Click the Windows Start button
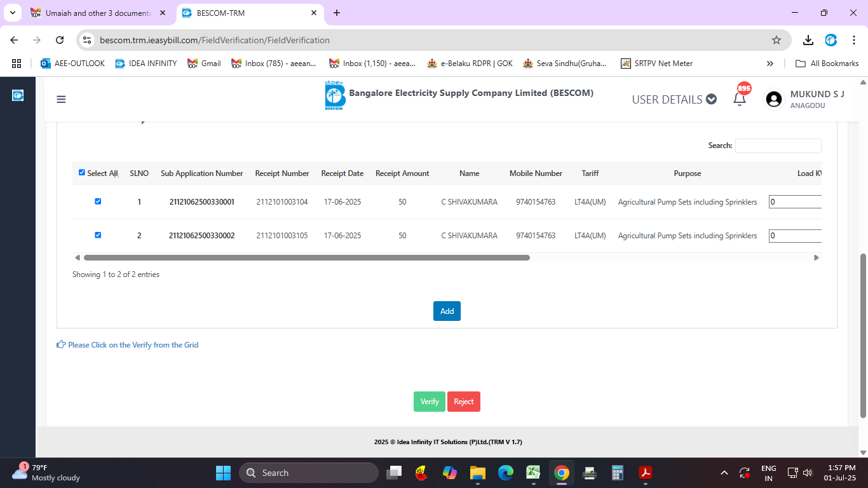 (223, 473)
